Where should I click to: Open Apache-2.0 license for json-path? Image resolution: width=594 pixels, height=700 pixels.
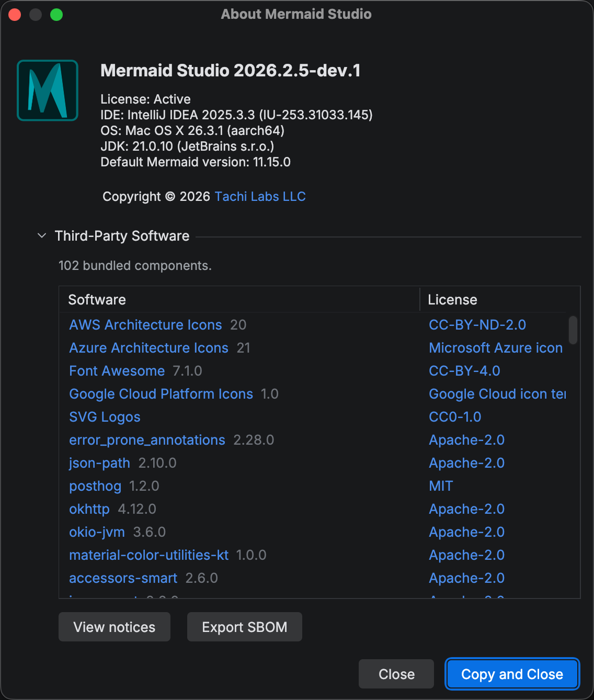coord(466,463)
